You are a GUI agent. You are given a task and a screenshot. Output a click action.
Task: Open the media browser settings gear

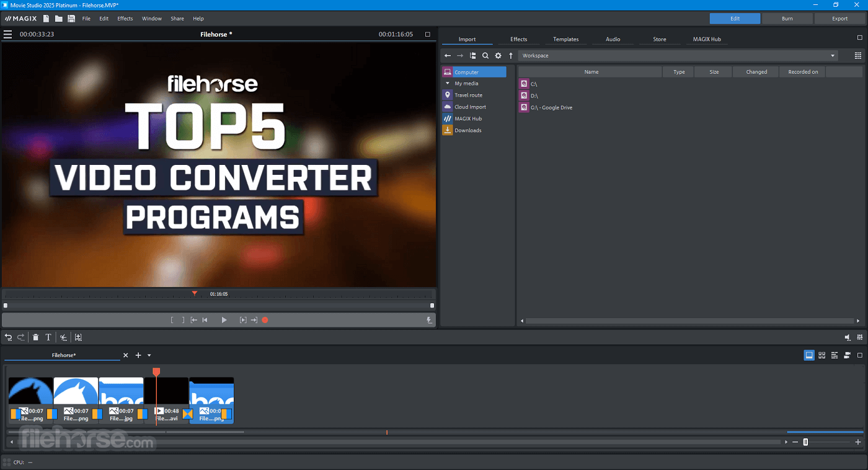[x=498, y=56]
